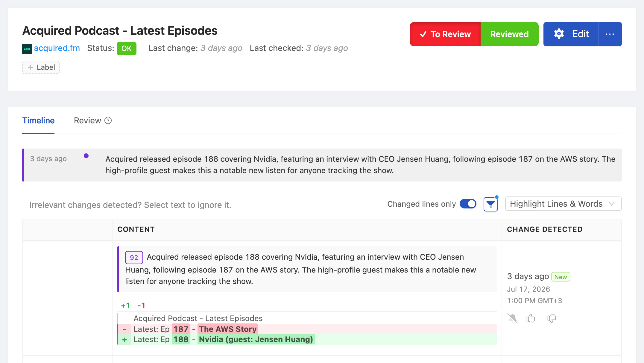Click the CHANGE DETECTED column header
644x363 pixels.
point(545,229)
